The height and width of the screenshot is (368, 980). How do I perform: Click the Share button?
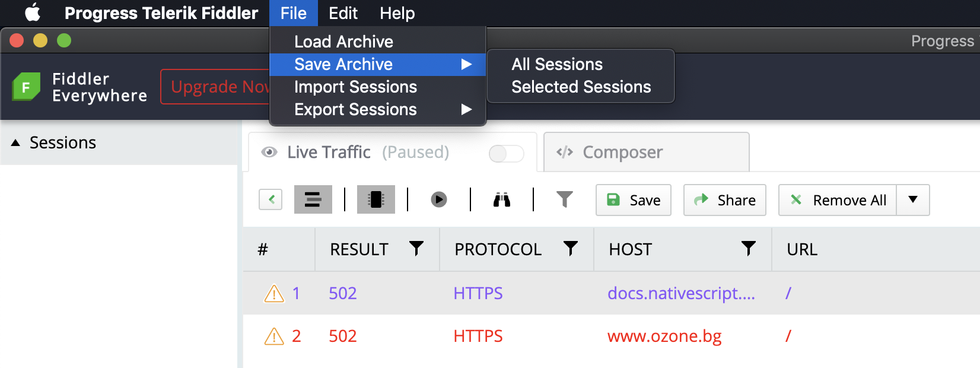[724, 200]
